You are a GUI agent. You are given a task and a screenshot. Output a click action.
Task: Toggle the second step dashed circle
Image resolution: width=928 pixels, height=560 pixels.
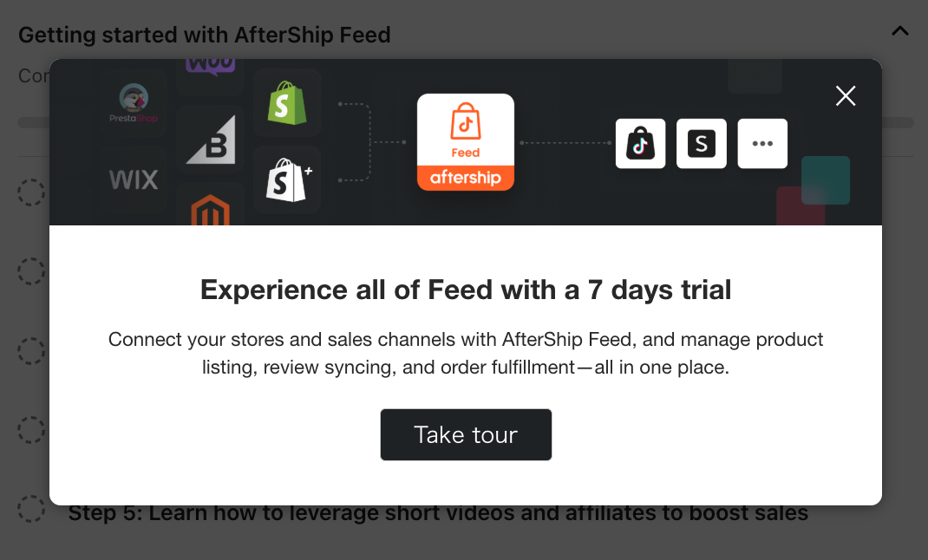[30, 271]
